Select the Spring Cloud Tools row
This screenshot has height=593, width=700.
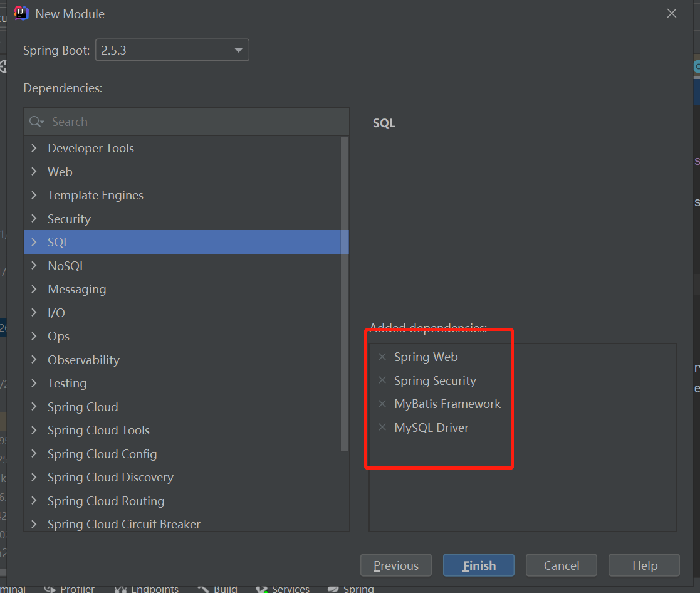[182, 430]
